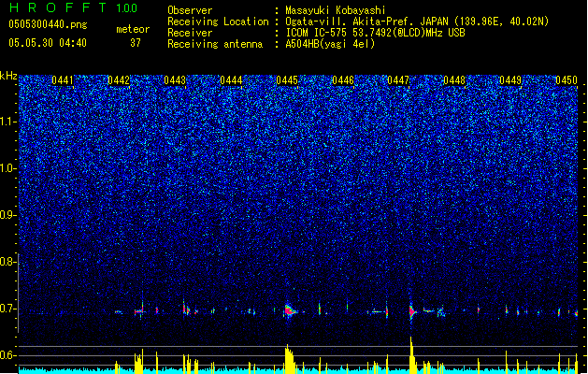The height and width of the screenshot is (374, 588).
Task: Click the date stamp 05.05.30 04:40
Action: (x=48, y=43)
